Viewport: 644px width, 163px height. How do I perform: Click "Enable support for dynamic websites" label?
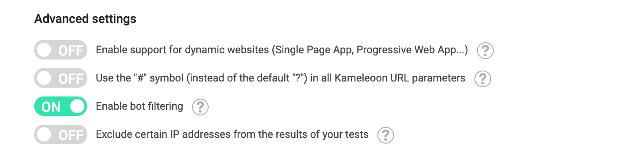tap(282, 50)
